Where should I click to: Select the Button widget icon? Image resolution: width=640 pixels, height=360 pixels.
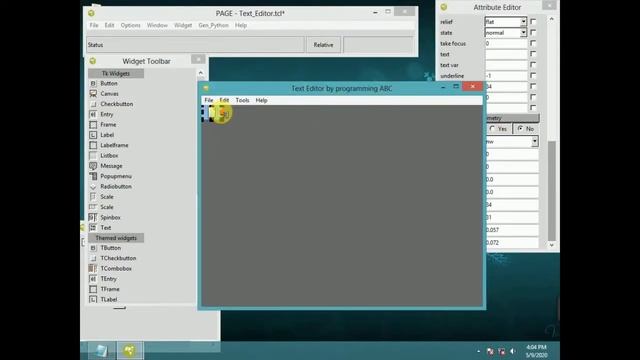pyautogui.click(x=93, y=83)
